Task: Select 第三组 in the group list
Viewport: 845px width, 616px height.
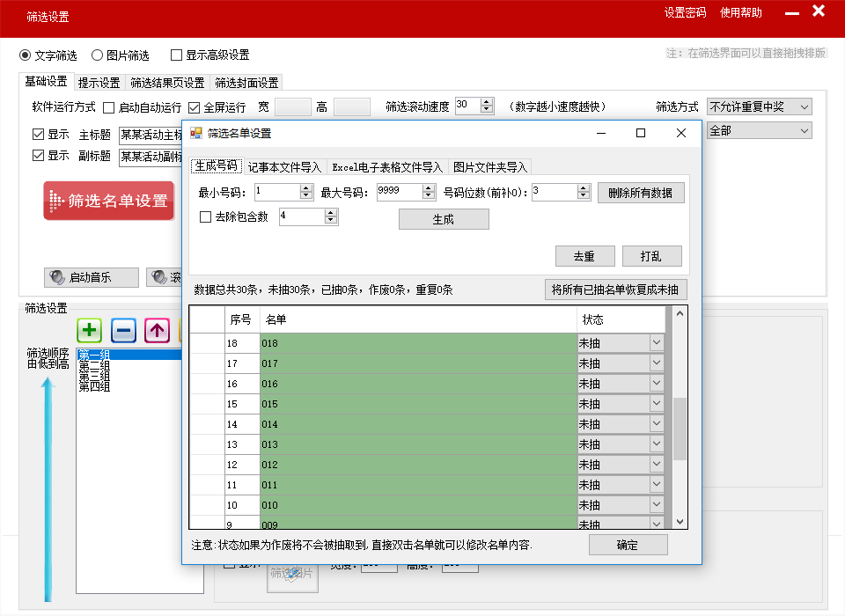Action: pyautogui.click(x=94, y=376)
